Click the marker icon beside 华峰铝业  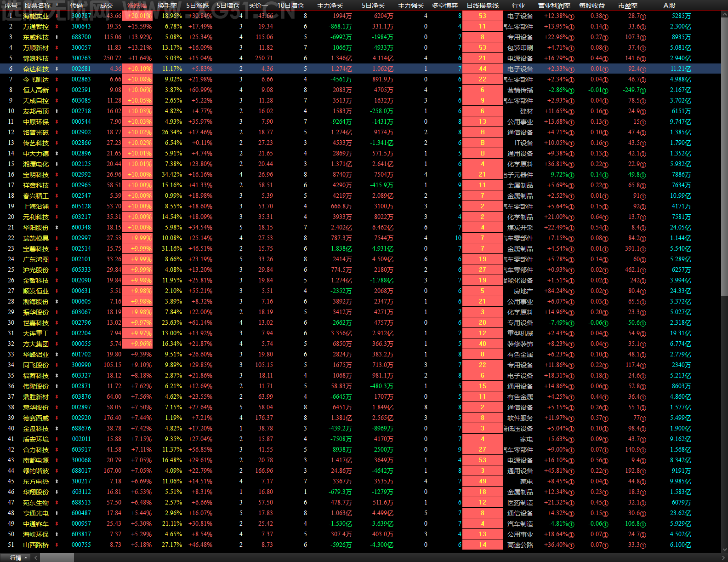57,355
